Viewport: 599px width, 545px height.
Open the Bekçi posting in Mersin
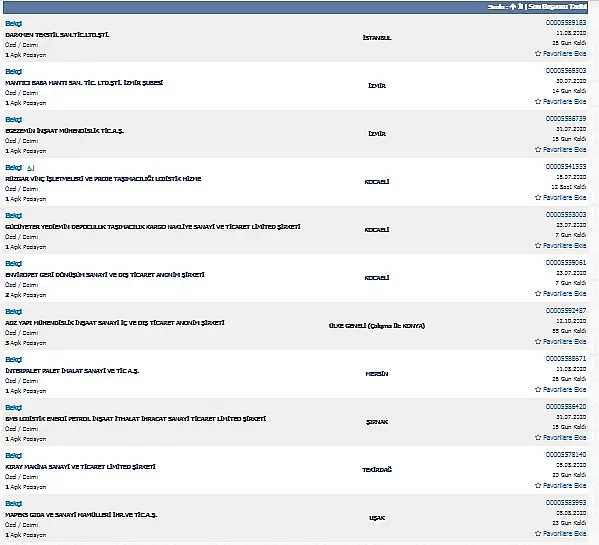13,360
